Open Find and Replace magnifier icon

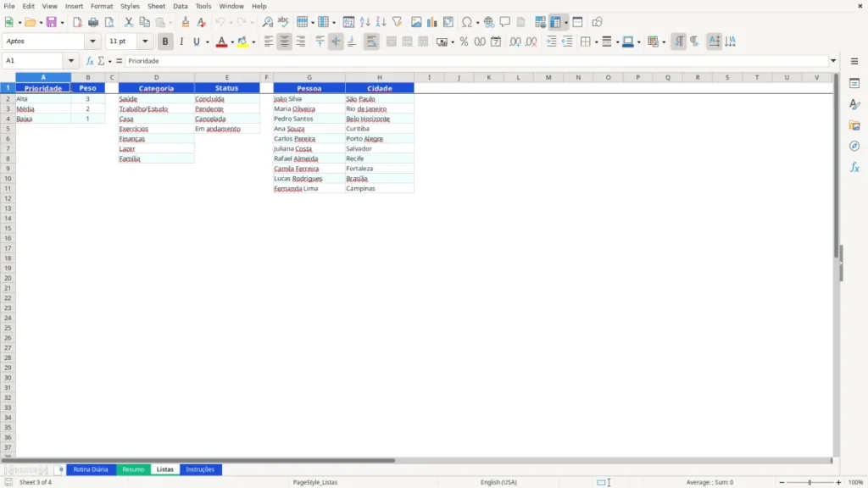click(x=267, y=22)
